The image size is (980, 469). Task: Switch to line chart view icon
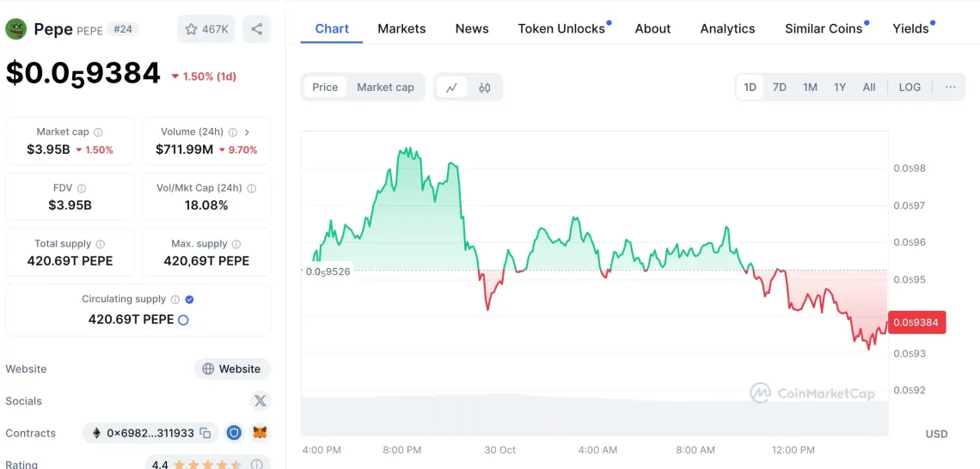pos(451,88)
